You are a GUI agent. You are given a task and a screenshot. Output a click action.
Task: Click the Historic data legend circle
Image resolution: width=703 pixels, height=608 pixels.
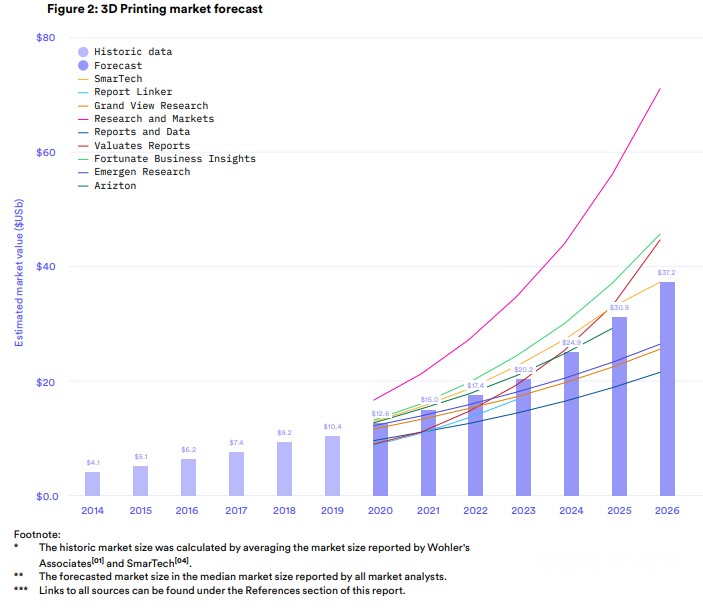[x=84, y=52]
